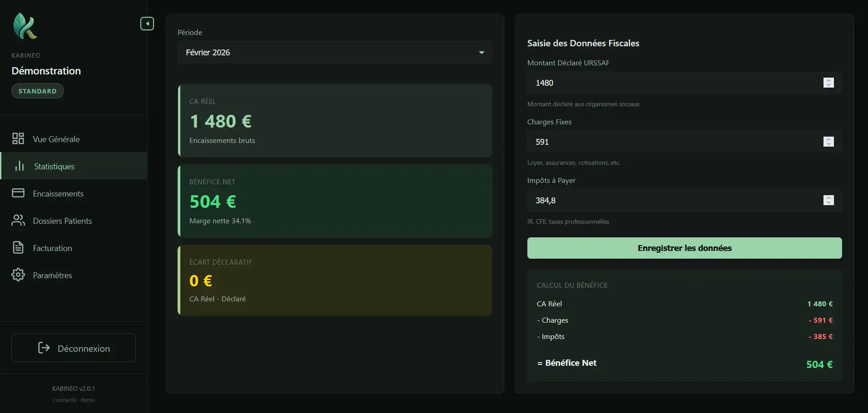
Task: Click the stepper arrows on Montant Déclaré URSSAF
Action: coord(829,83)
